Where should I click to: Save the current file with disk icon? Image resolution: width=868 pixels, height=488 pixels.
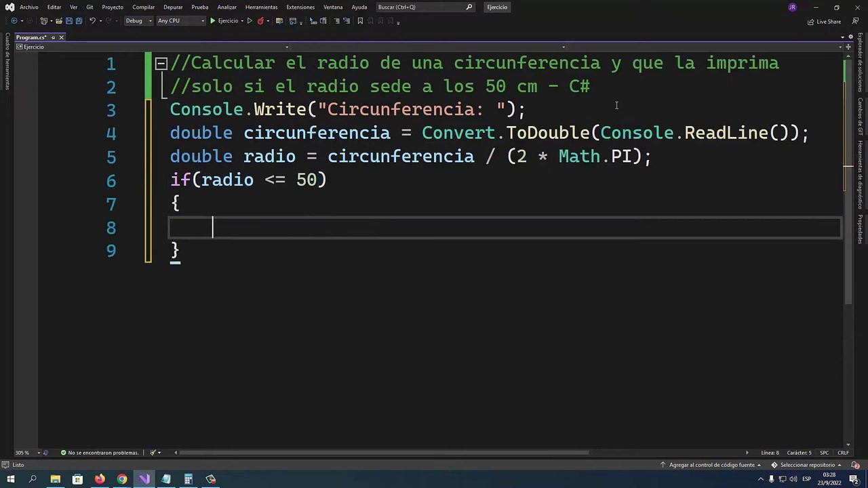[x=68, y=21]
